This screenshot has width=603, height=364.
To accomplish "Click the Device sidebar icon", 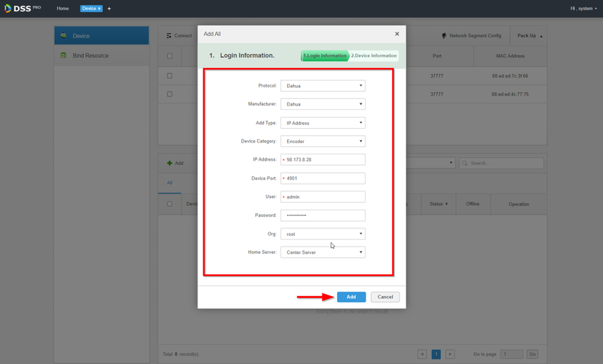I will pos(63,35).
